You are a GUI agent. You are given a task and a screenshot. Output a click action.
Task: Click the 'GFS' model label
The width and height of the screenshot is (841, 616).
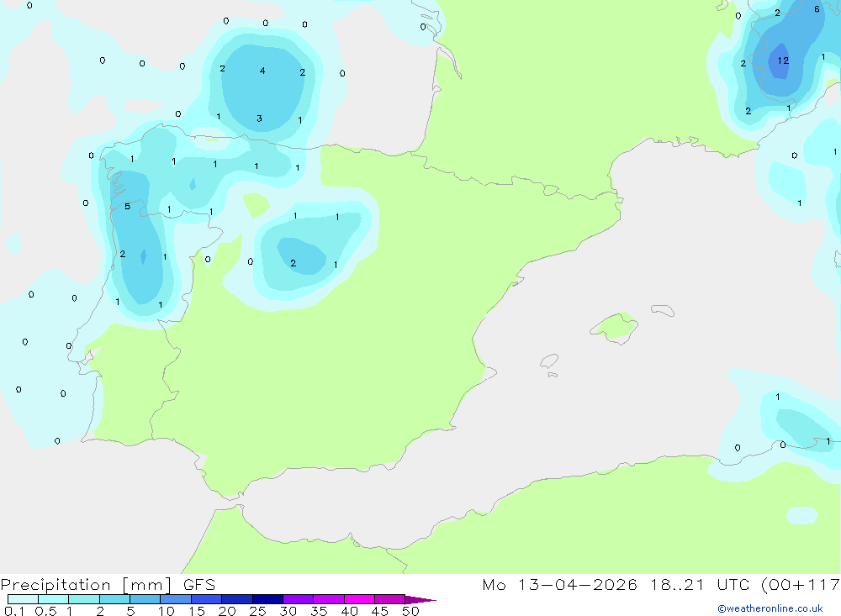[199, 584]
